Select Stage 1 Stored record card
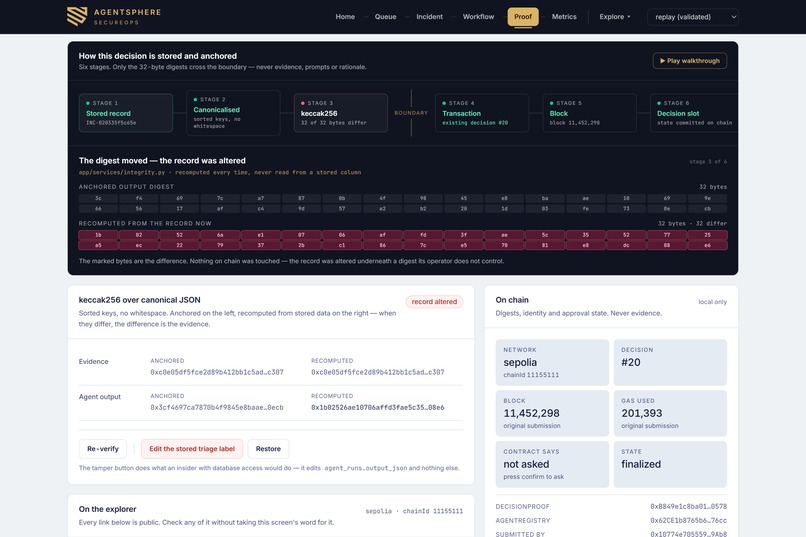The image size is (806, 537). 125,113
